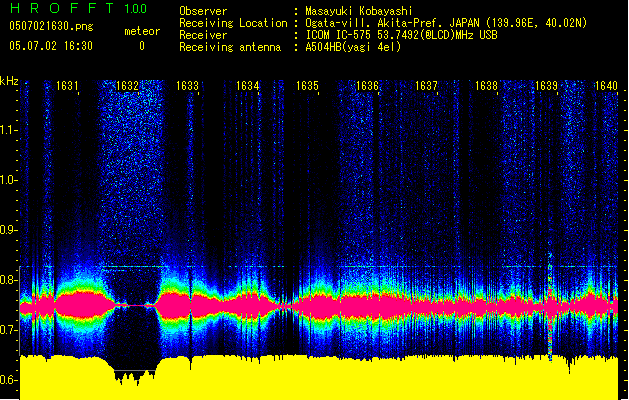Click the 0.9 kHz axis tick label
The image size is (629, 400).
tap(8, 230)
